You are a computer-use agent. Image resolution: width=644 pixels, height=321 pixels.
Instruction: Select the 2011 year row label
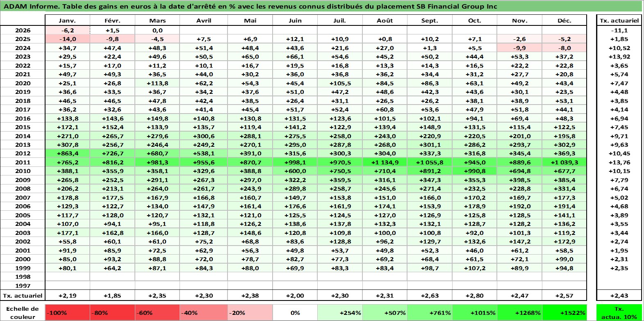(23, 162)
